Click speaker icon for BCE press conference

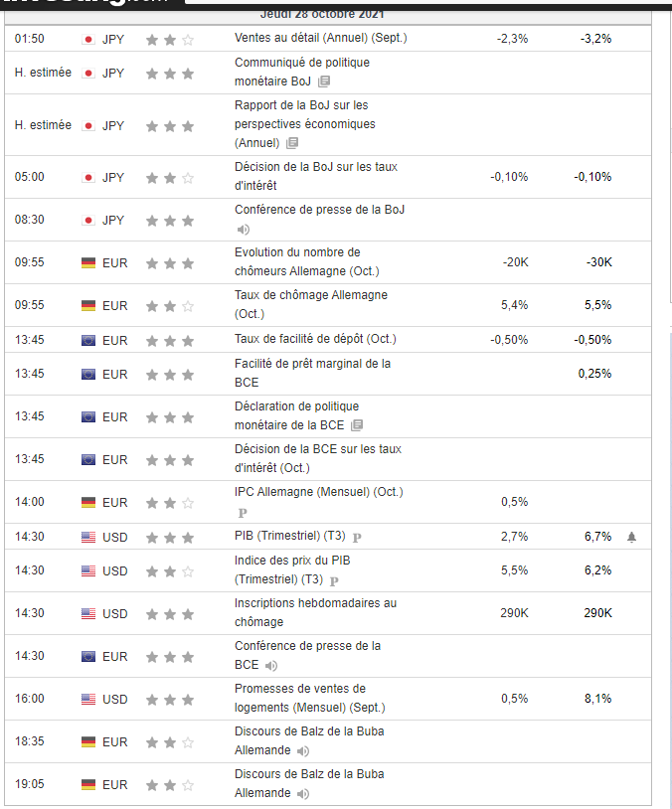pos(271,665)
